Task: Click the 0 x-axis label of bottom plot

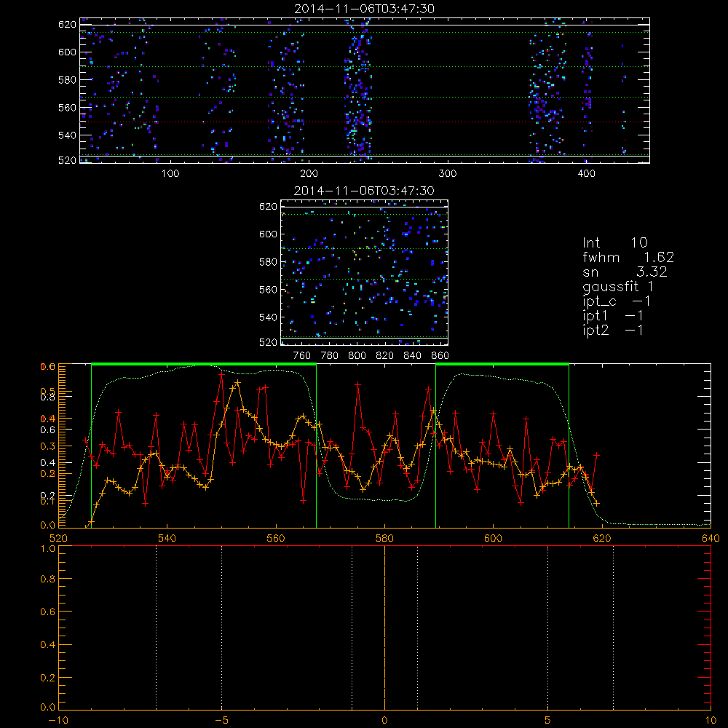Action: coord(384,721)
